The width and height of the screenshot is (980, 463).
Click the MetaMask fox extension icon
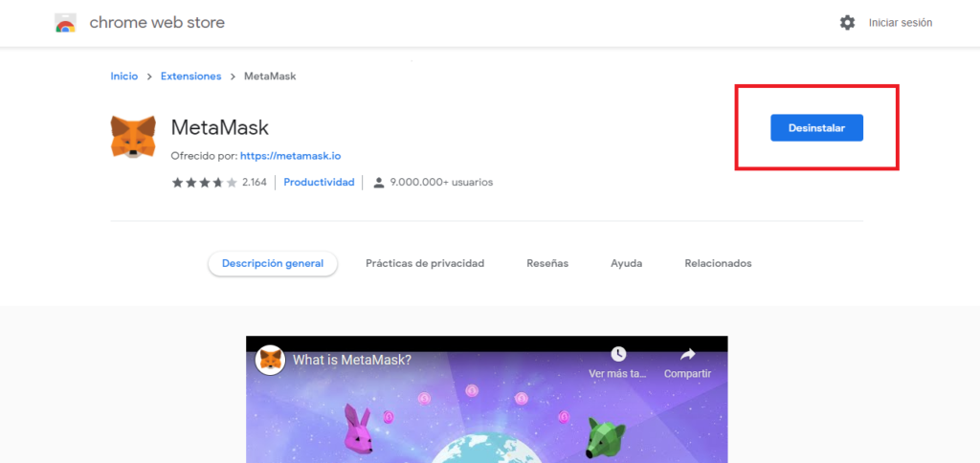[x=133, y=136]
